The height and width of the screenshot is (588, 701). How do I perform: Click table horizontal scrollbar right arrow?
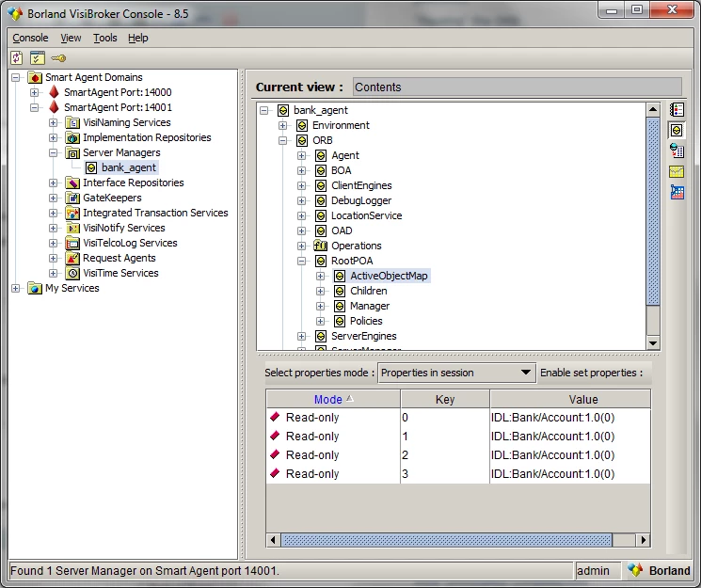tap(643, 540)
